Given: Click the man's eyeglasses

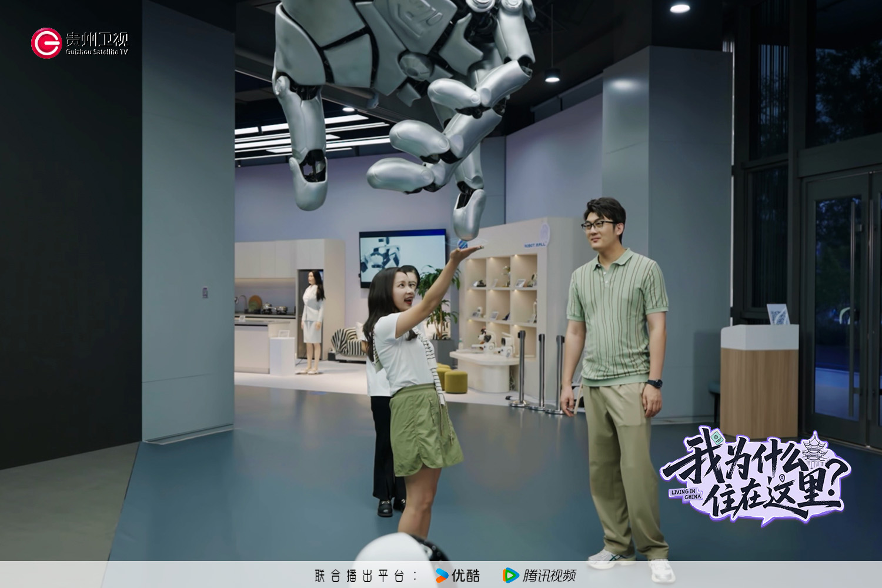Looking at the screenshot, I should tap(597, 225).
